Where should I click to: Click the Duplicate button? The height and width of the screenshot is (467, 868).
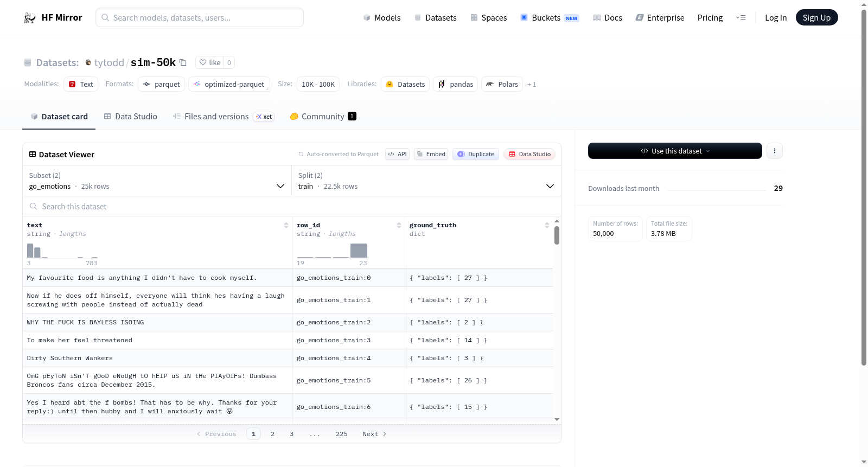(476, 154)
